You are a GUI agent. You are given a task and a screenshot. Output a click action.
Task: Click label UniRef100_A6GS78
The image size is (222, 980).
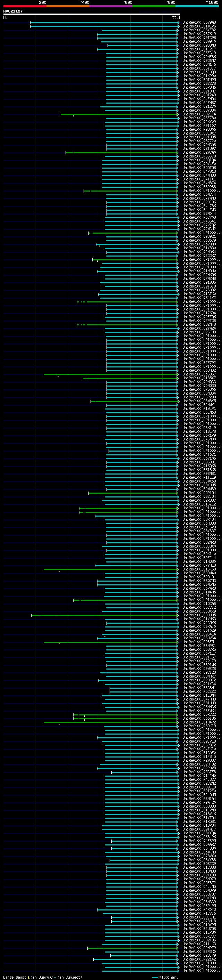click(x=199, y=156)
